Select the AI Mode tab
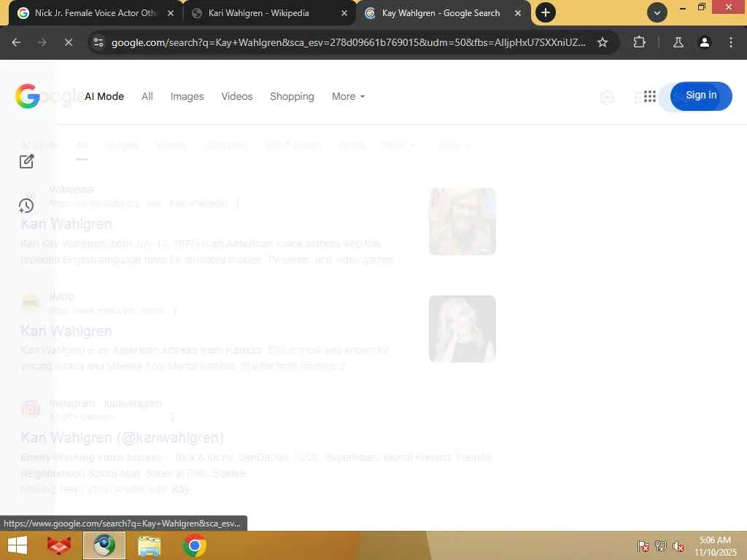Viewport: 747px width, 560px height. 104,96
